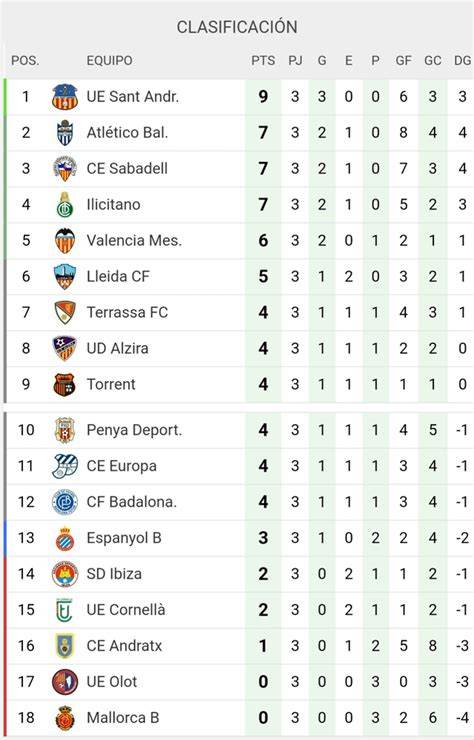Tap the Valencia Mestalla bat crest
Viewport: 474px width, 740px height.
(65, 241)
